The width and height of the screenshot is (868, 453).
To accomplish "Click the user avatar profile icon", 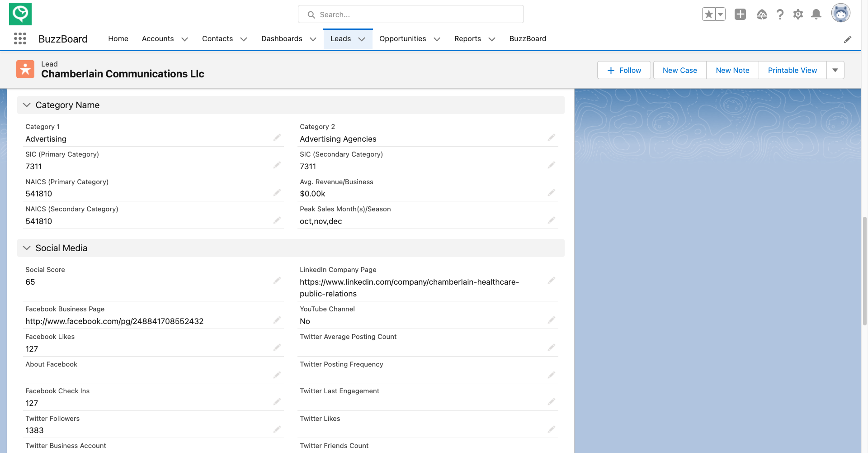I will pyautogui.click(x=840, y=13).
